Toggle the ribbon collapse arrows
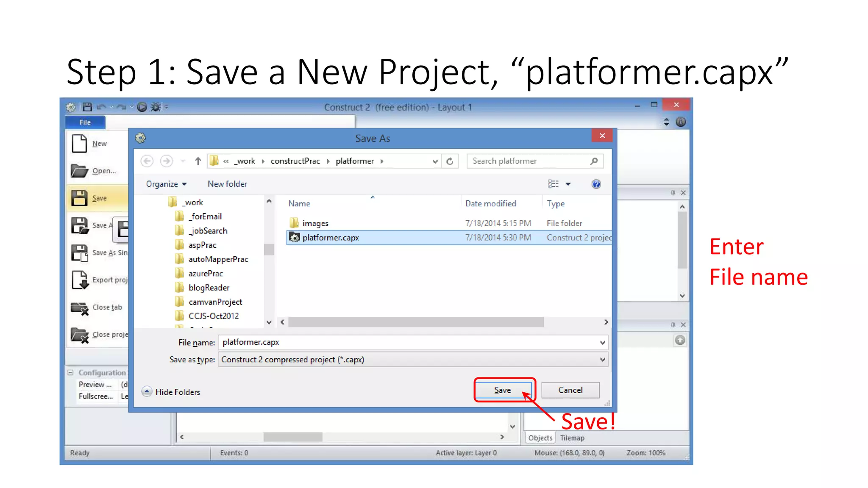868x488 pixels. tap(666, 122)
